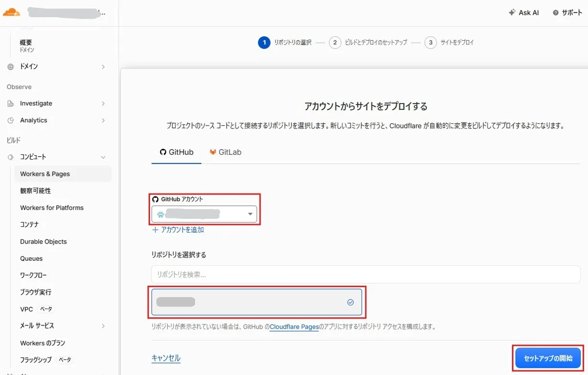588x375 pixels.
Task: Click the Investigate sidebar icon
Action: 11,104
